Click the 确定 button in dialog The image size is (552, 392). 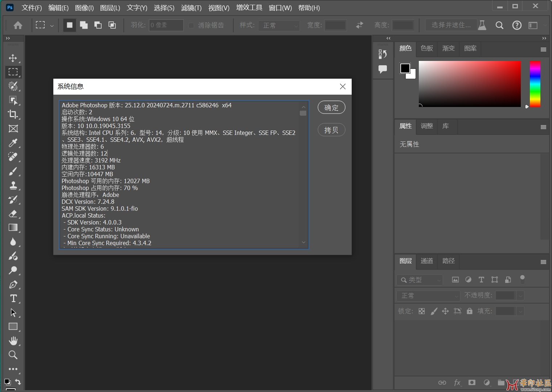pyautogui.click(x=331, y=108)
